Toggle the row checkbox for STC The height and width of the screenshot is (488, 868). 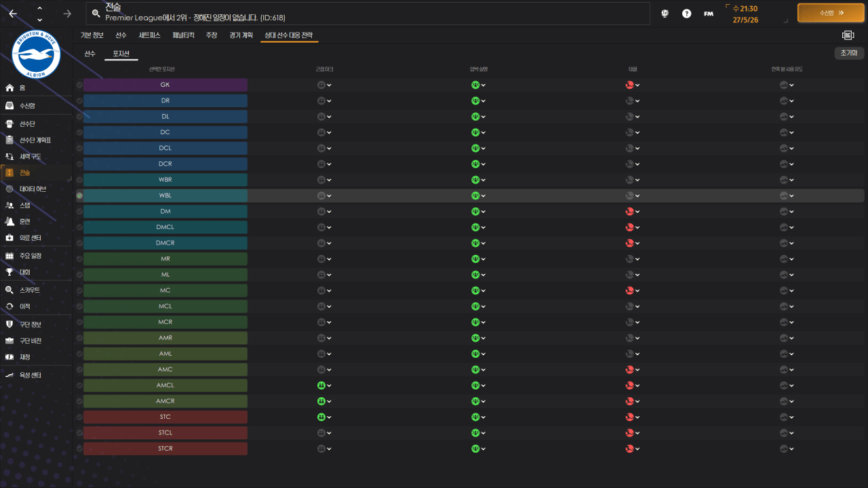click(x=79, y=417)
